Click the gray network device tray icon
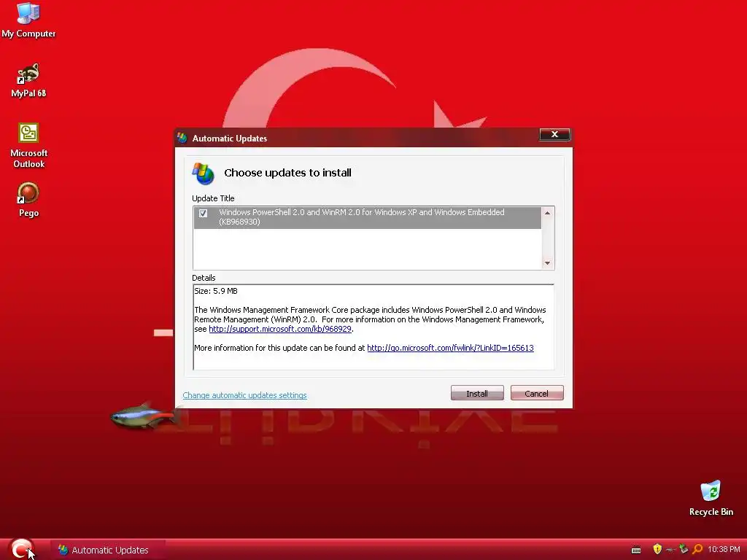This screenshot has width=747, height=560. [x=671, y=550]
